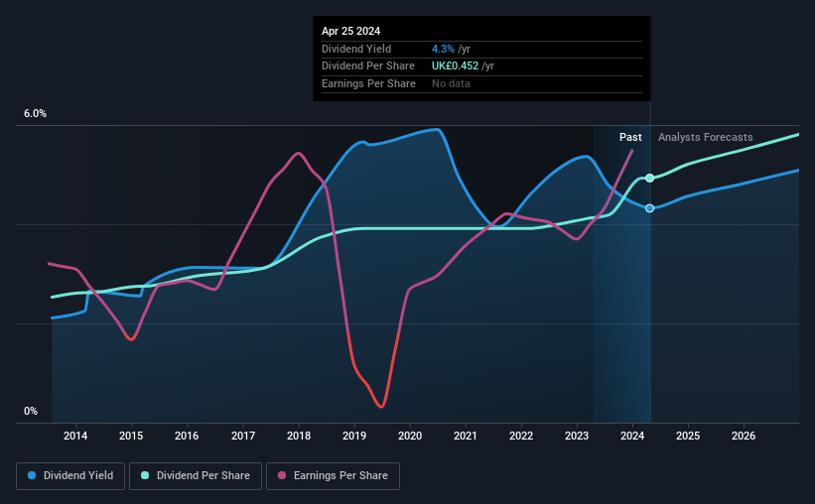Click the 2021 year label on axis
Screen dimensions: 815x504
466,436
